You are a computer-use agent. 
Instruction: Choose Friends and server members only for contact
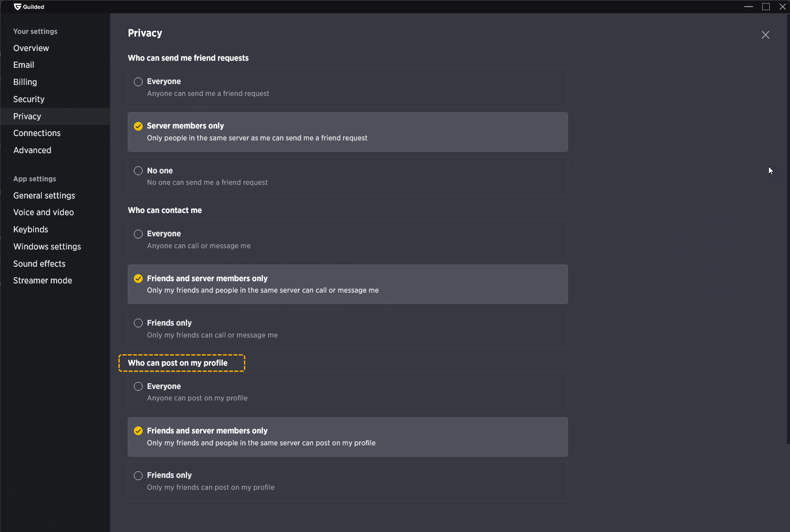click(347, 284)
